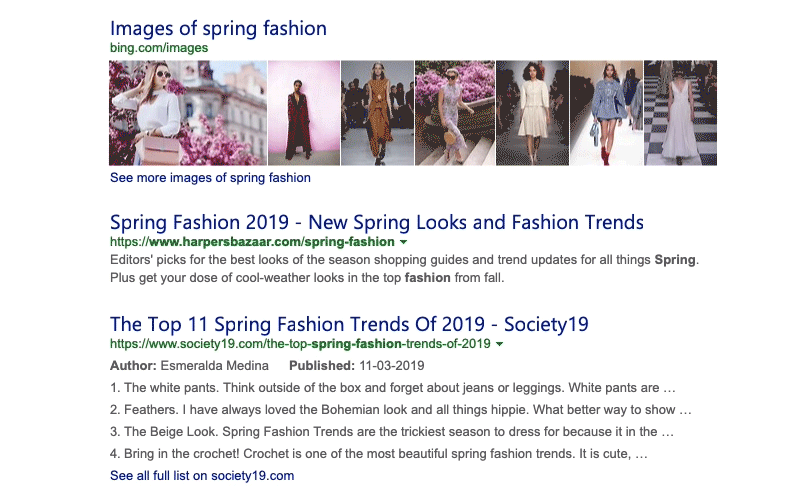Open thumbnail of woman in white sweater with pink bag
Image resolution: width=797 pixels, height=504 pixels.
(188, 113)
